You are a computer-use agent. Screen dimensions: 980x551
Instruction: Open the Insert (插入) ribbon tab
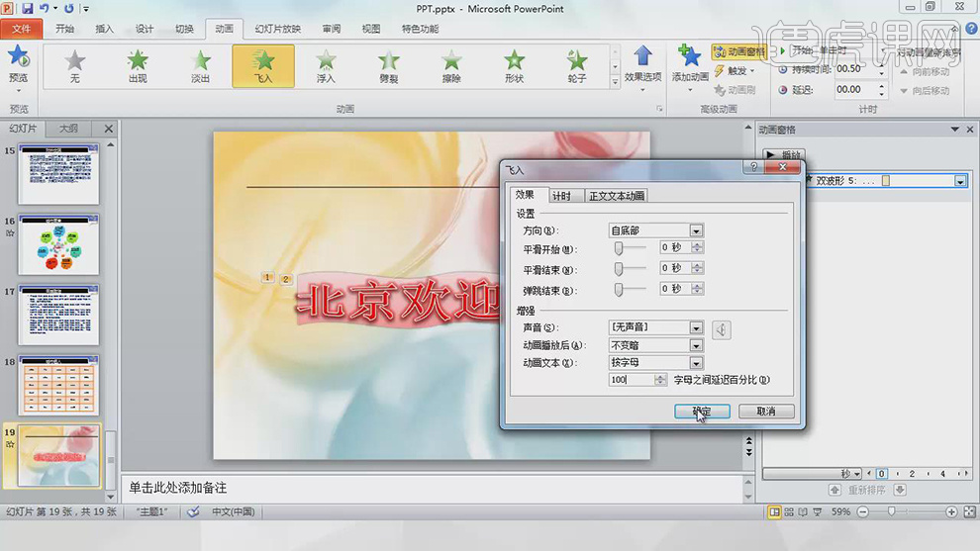point(104,29)
